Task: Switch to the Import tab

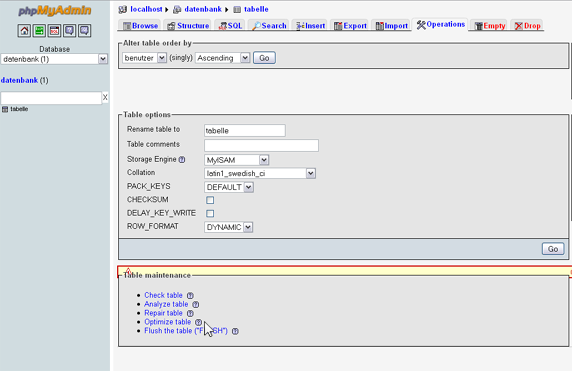Action: (392, 26)
